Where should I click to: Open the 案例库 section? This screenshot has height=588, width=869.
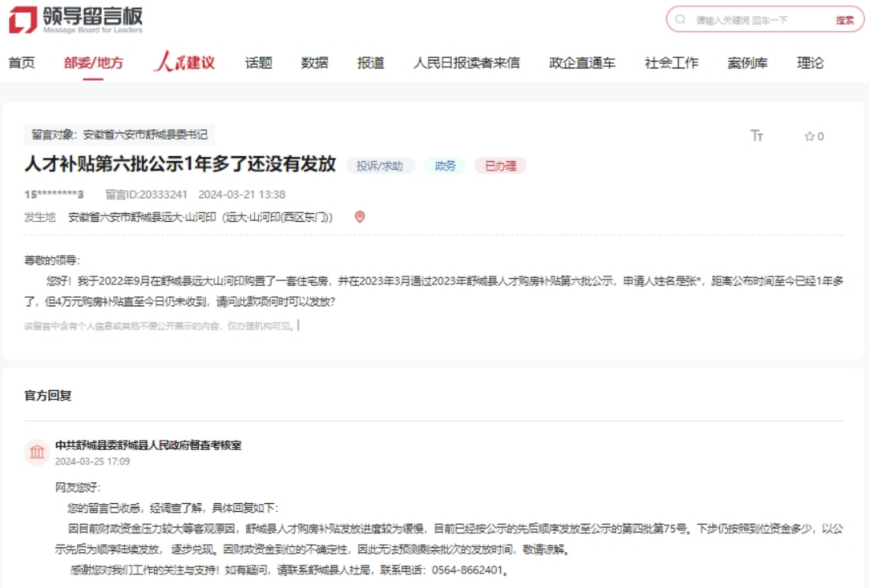747,62
